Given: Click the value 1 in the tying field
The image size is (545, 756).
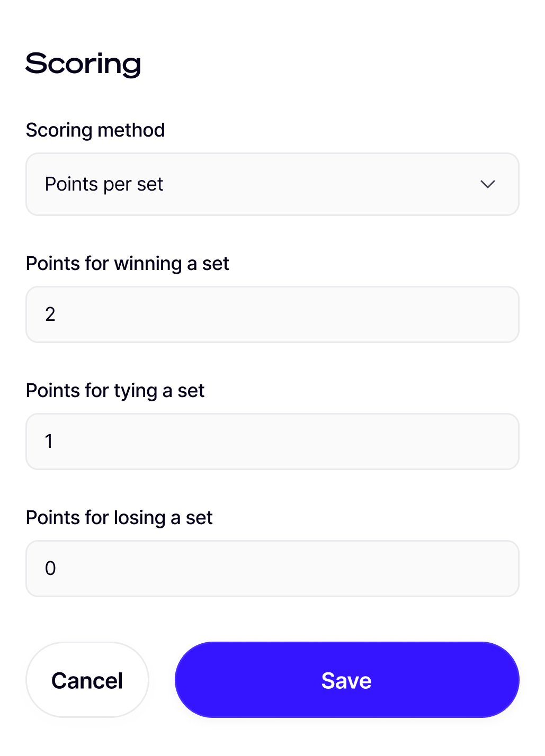Looking at the screenshot, I should pos(49,442).
